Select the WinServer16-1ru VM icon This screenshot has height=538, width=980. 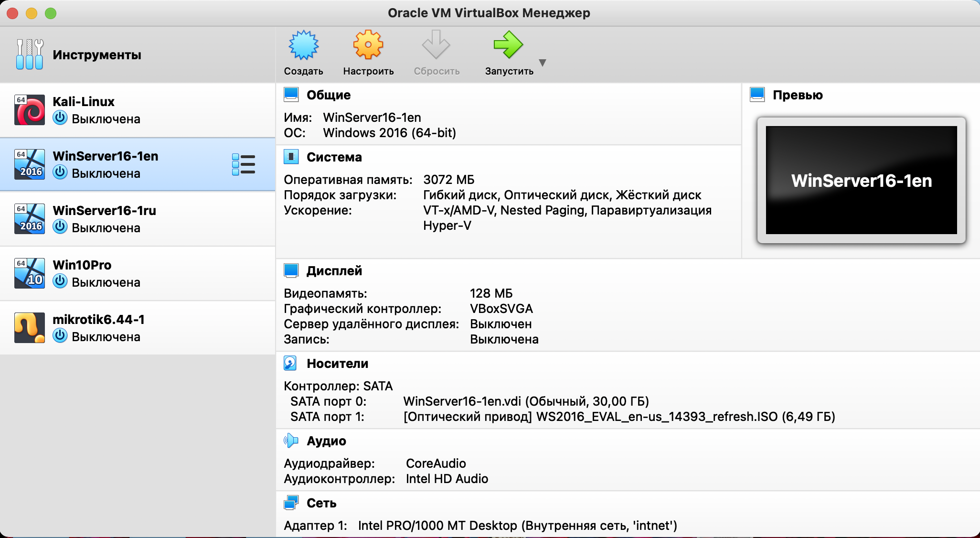(x=30, y=219)
